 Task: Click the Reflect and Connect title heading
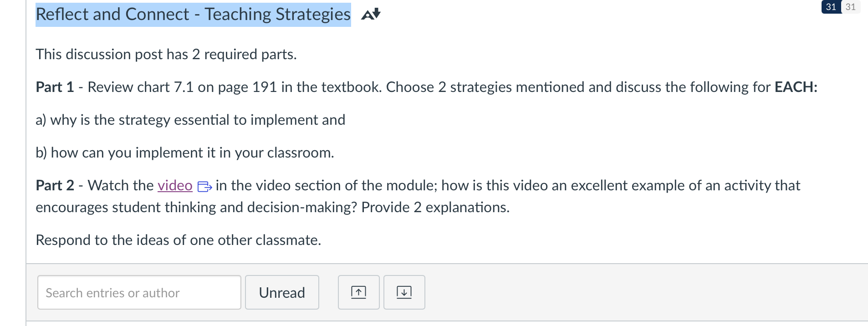(x=193, y=15)
